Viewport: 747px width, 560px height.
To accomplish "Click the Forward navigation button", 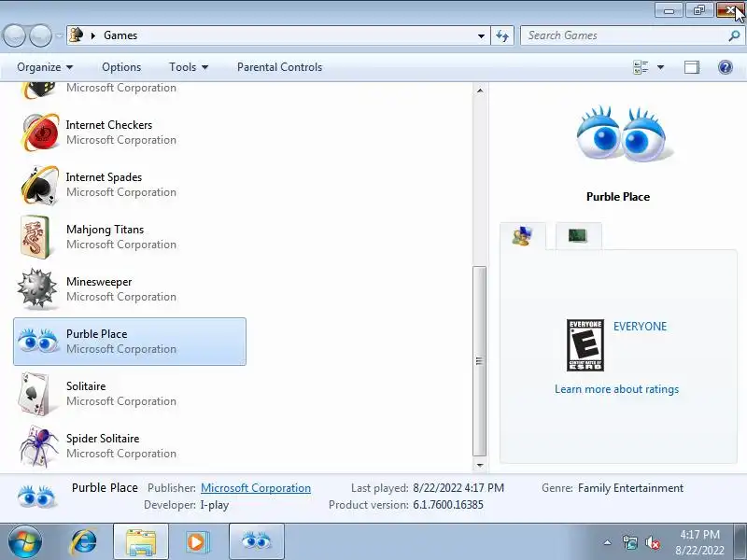I will (41, 35).
